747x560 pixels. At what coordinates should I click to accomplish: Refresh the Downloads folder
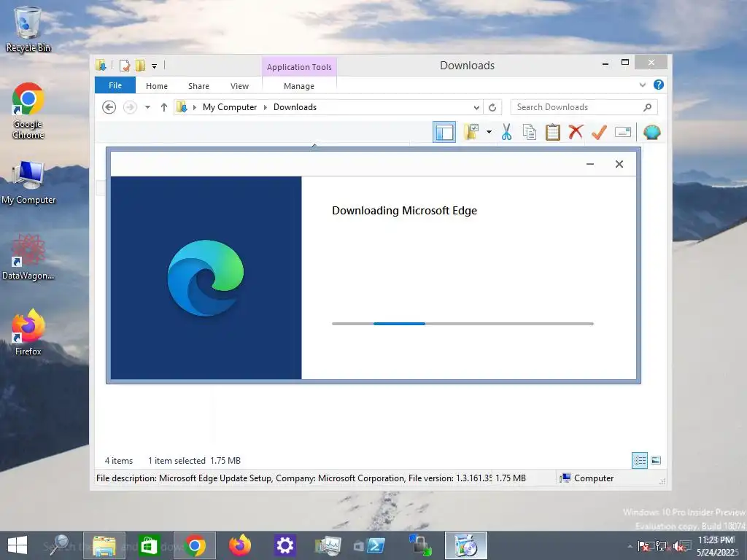[x=492, y=108]
